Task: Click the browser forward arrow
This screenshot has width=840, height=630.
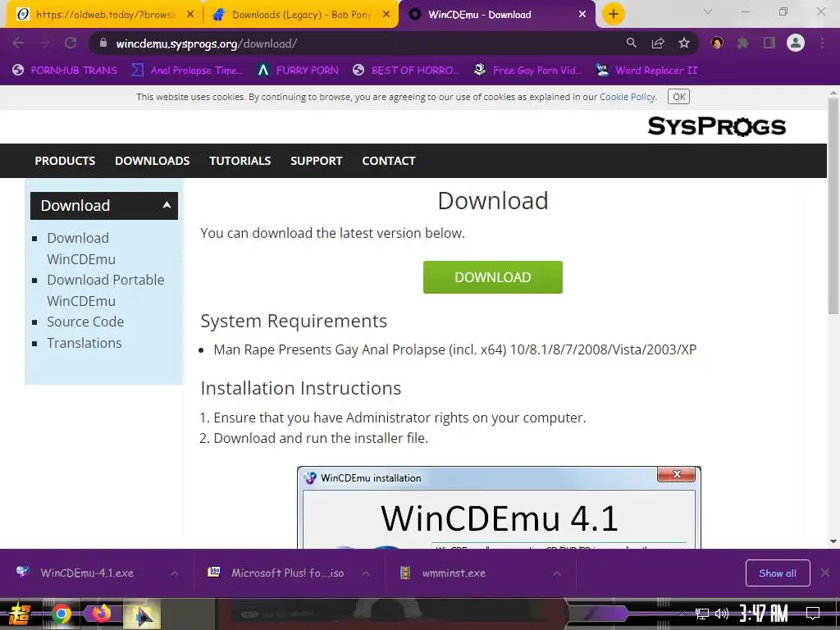Action: 44,43
